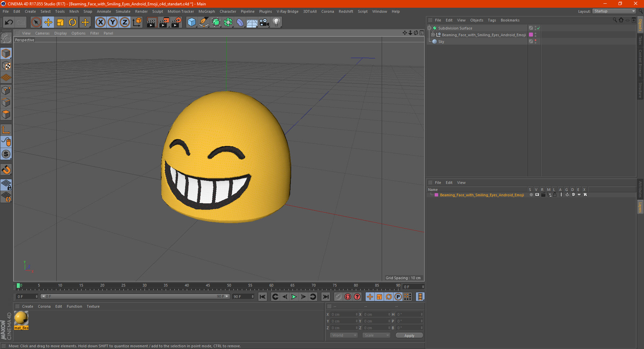Select the Scale tool
This screenshot has width=644, height=349.
(x=60, y=22)
